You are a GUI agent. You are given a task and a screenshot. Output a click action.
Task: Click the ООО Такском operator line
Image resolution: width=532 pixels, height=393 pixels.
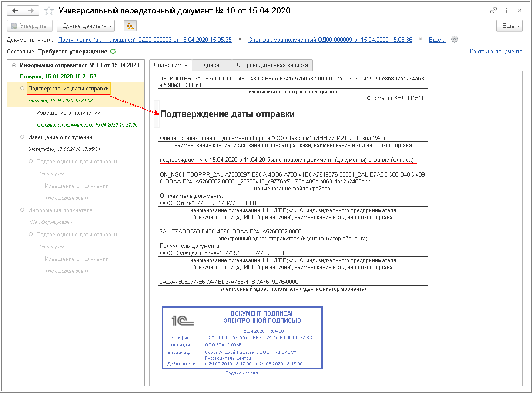272,138
